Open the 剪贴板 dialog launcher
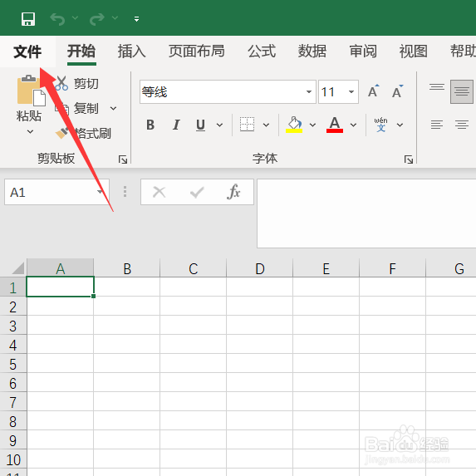Image resolution: width=476 pixels, height=476 pixels. point(123,159)
